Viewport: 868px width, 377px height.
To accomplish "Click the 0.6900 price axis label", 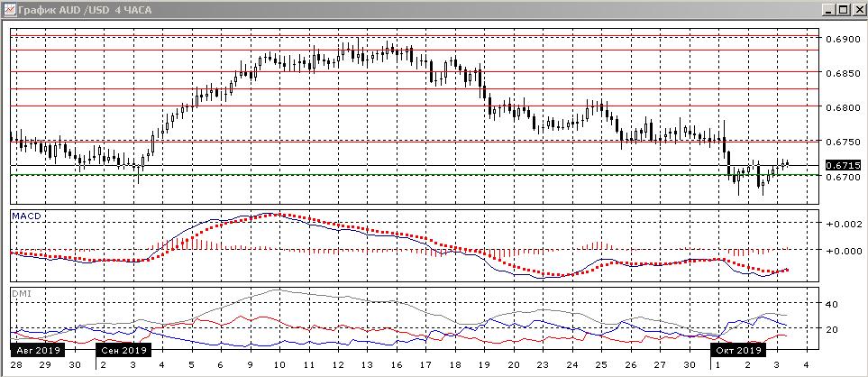I will (842, 40).
